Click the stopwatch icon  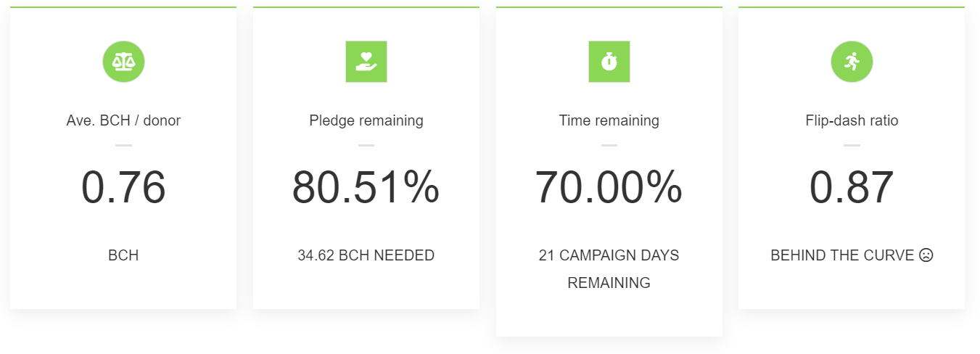tap(609, 62)
